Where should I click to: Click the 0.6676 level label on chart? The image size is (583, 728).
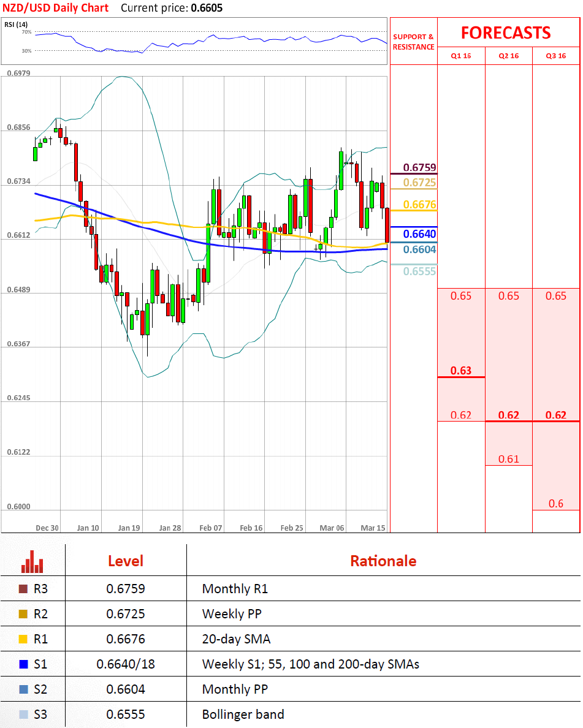[x=419, y=204]
